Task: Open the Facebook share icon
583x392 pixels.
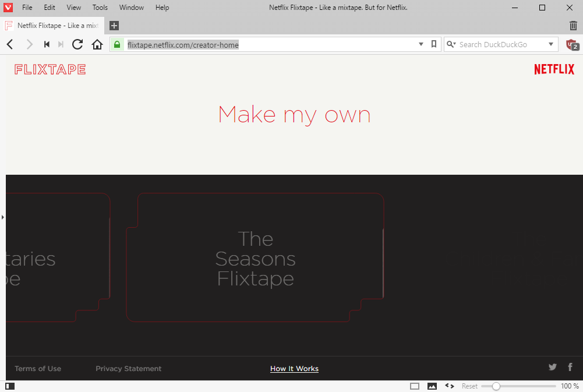Action: (570, 367)
